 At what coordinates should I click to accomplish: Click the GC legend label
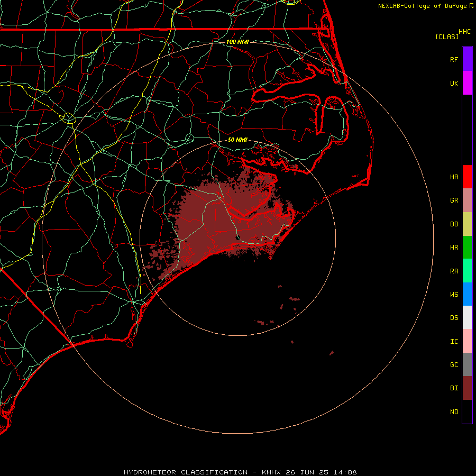pyautogui.click(x=454, y=364)
